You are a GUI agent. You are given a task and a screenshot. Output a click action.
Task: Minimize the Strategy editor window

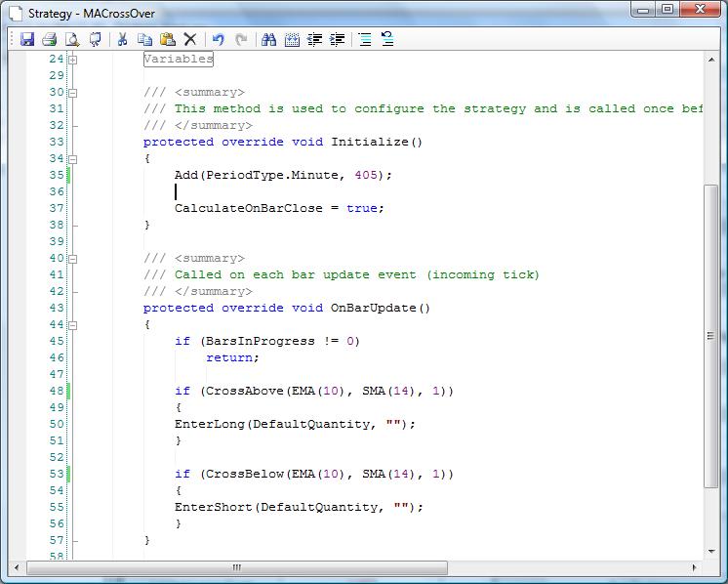tap(643, 10)
